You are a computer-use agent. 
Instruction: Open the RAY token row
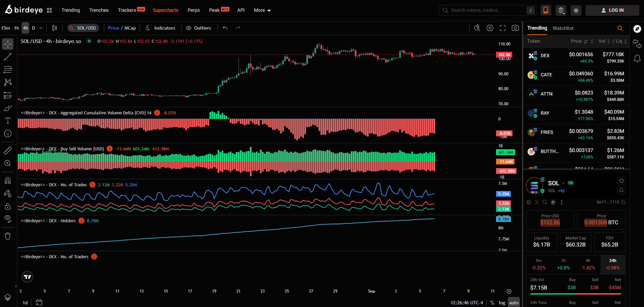(576, 115)
